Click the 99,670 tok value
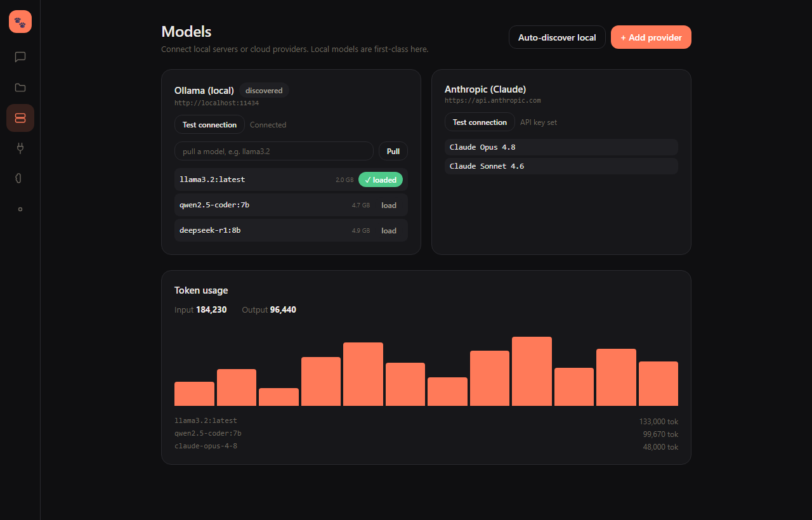 point(660,434)
